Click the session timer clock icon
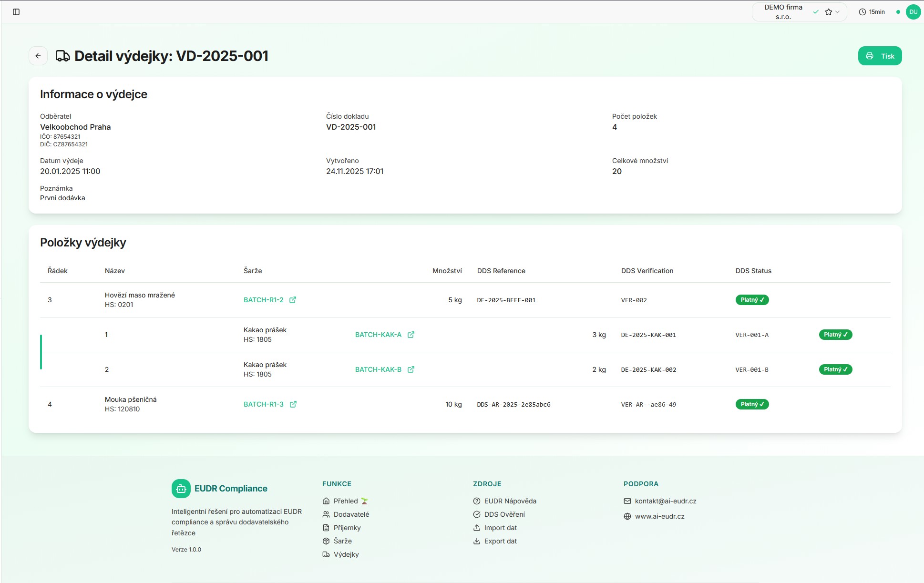Image resolution: width=924 pixels, height=583 pixels. 862,12
